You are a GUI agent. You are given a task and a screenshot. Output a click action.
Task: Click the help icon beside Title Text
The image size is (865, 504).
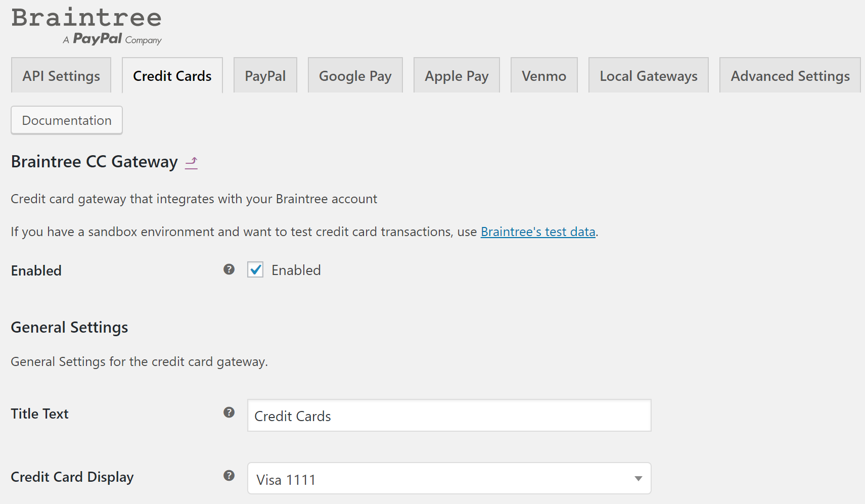(229, 413)
